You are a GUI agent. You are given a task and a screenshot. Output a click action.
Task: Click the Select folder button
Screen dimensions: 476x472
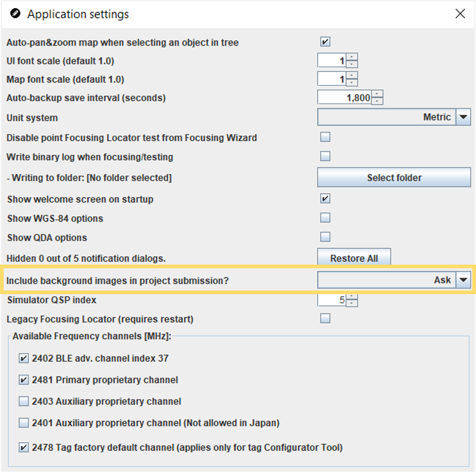(394, 177)
